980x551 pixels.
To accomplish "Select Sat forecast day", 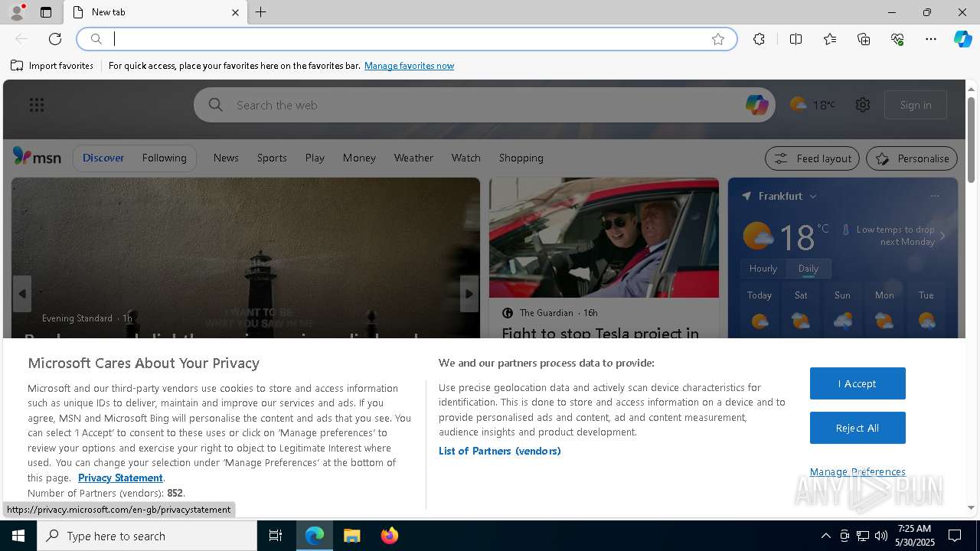I will [801, 310].
